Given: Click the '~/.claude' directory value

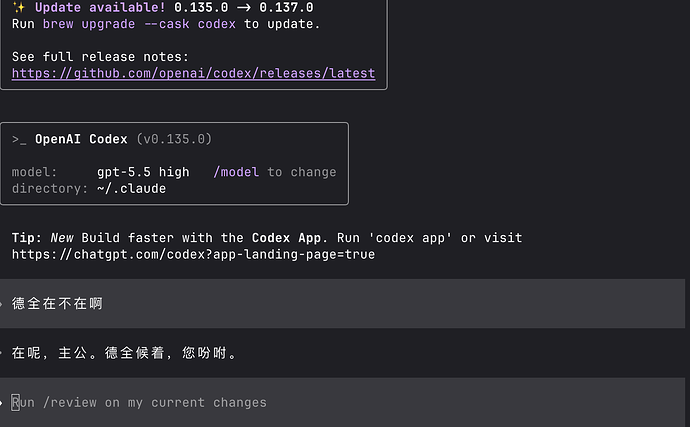Looking at the screenshot, I should coord(132,189).
